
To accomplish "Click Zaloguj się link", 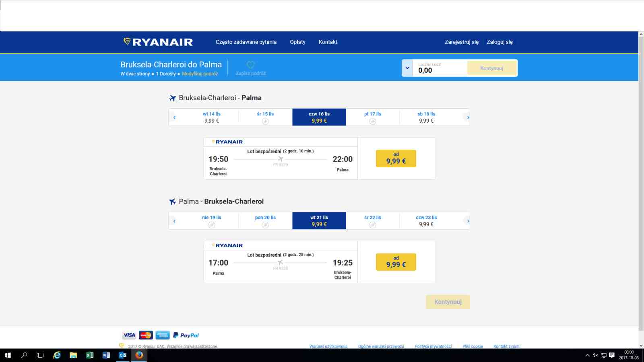I will click(500, 42).
